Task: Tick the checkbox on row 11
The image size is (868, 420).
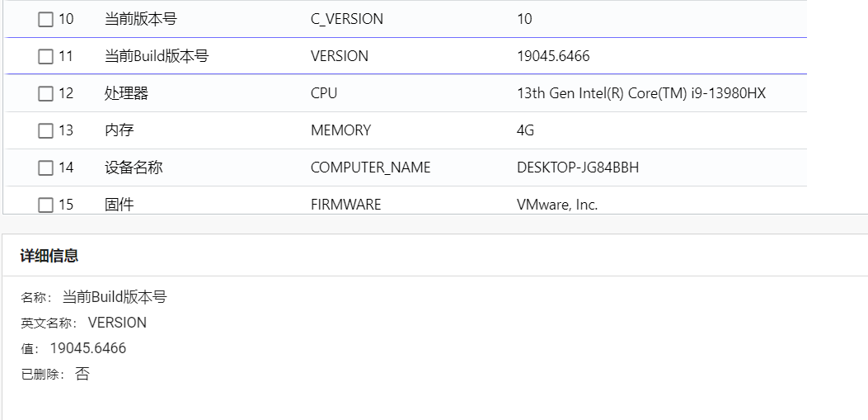Action: [x=45, y=56]
